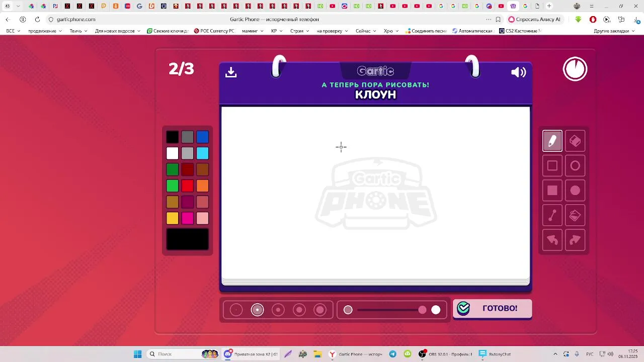The image size is (644, 362).
Task: Open the Windows Start menu
Action: pos(137,354)
